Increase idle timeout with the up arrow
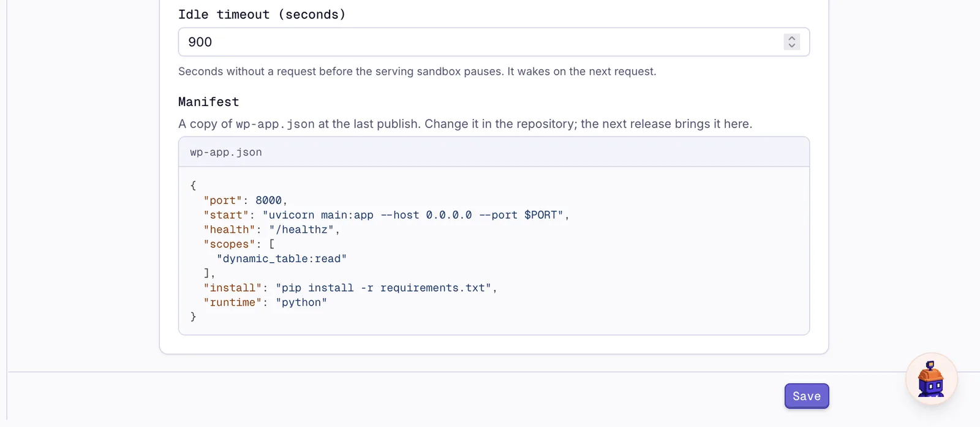The width and height of the screenshot is (980, 427). [x=792, y=38]
